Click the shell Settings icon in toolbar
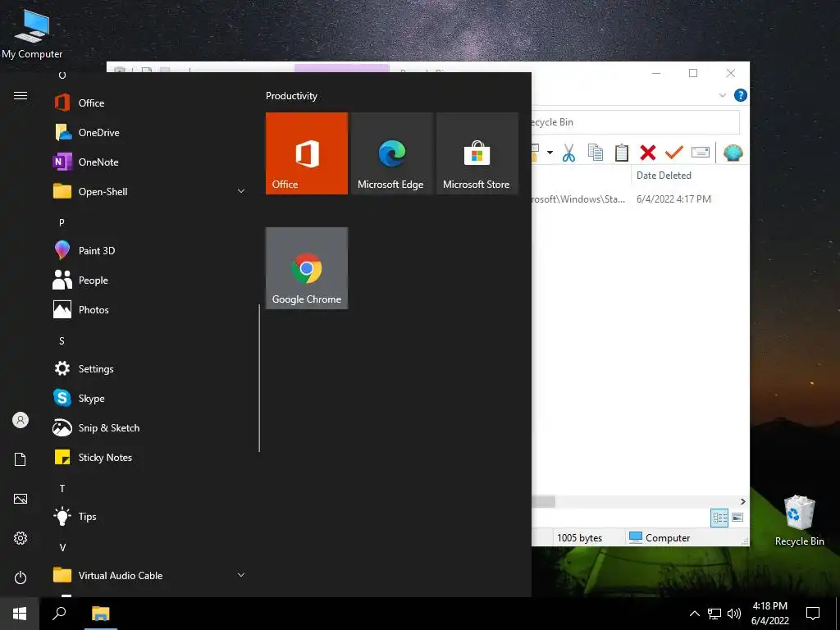The height and width of the screenshot is (630, 840). (x=733, y=153)
